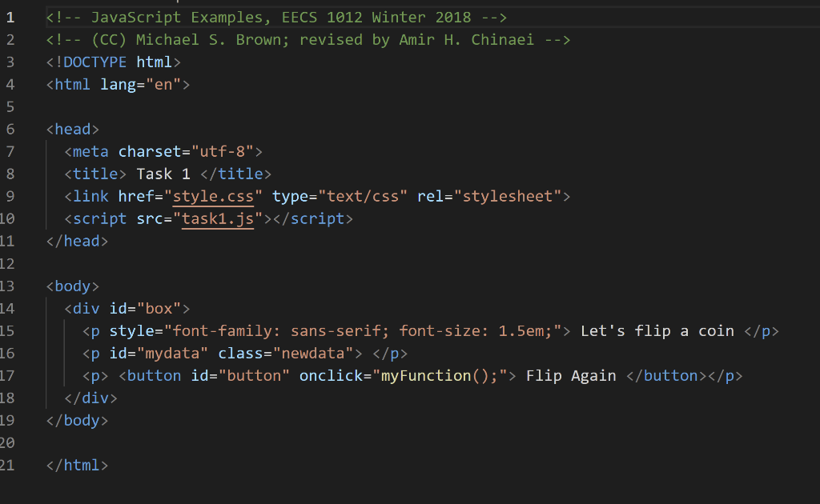Image resolution: width=820 pixels, height=504 pixels.
Task: Click the Michael S. Brown comment text
Action: coord(212,40)
